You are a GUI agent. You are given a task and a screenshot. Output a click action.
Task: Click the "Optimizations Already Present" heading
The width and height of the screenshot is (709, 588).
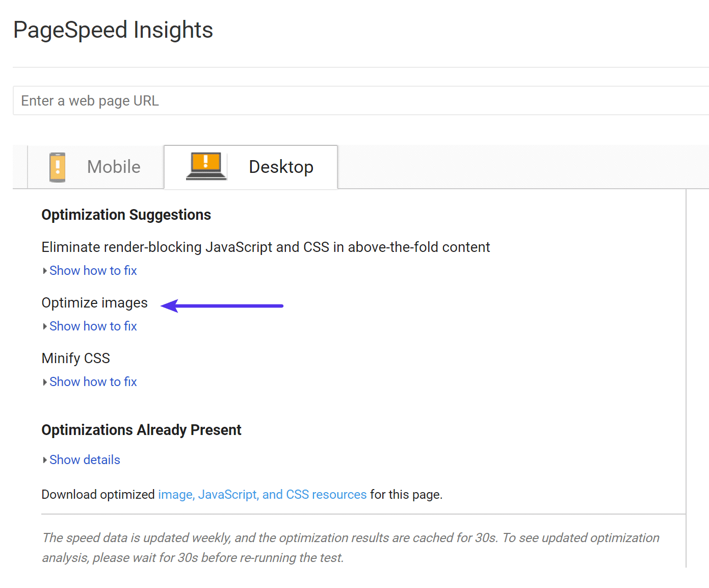click(141, 430)
